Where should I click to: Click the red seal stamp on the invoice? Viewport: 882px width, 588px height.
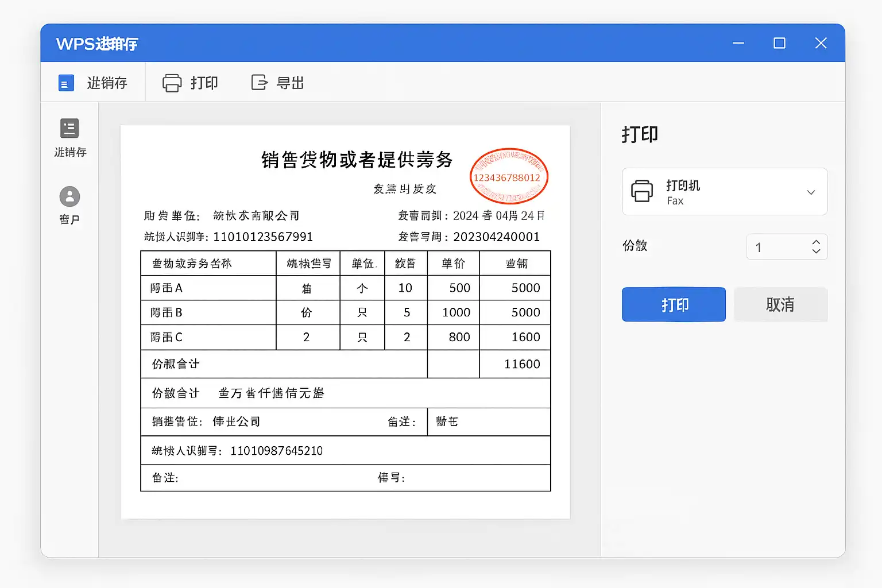pos(509,176)
